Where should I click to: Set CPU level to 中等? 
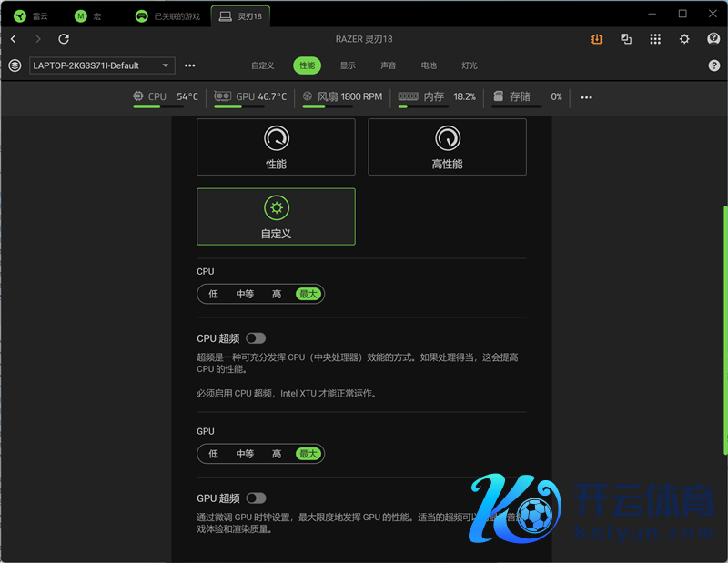245,294
